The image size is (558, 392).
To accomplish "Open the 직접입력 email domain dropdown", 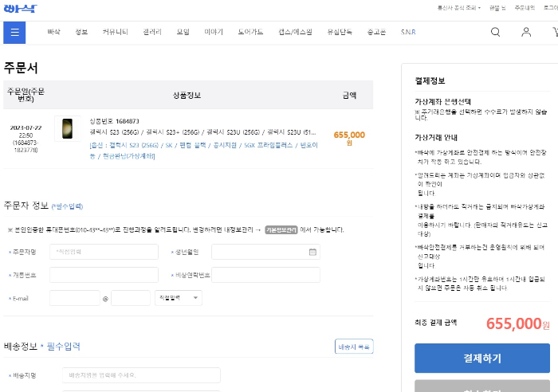I will click(179, 298).
